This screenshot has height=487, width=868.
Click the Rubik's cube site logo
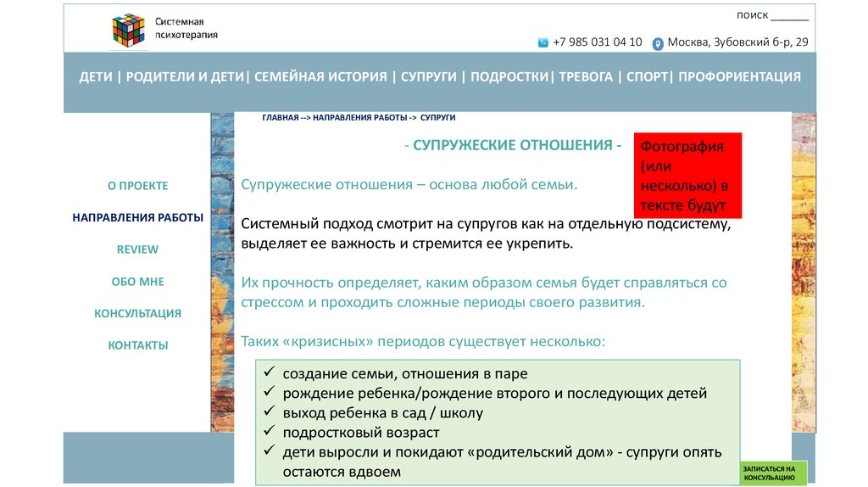(129, 30)
